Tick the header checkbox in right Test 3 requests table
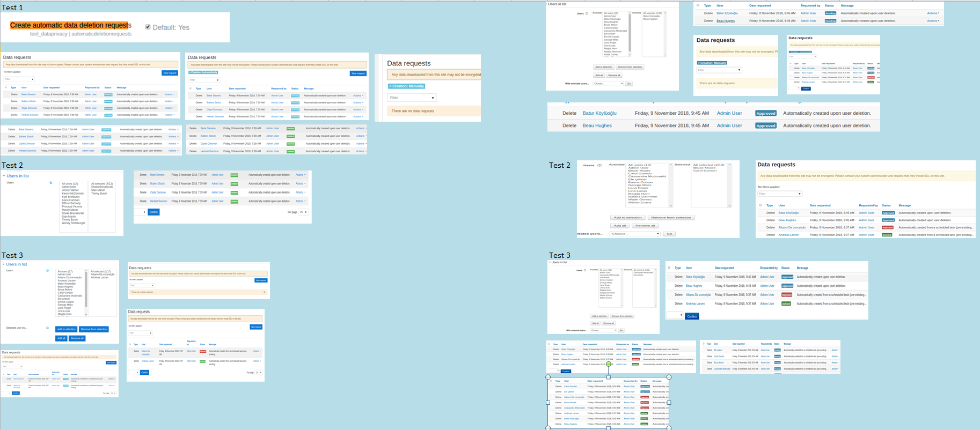 (669, 268)
